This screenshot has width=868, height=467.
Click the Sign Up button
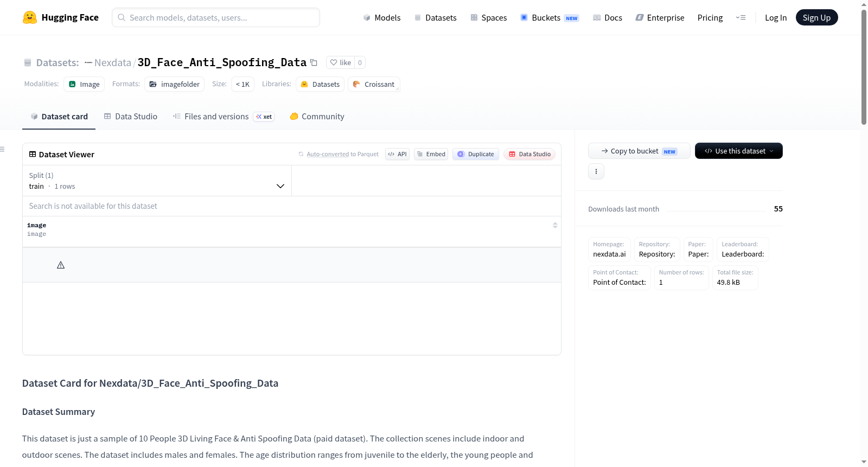(816, 17)
